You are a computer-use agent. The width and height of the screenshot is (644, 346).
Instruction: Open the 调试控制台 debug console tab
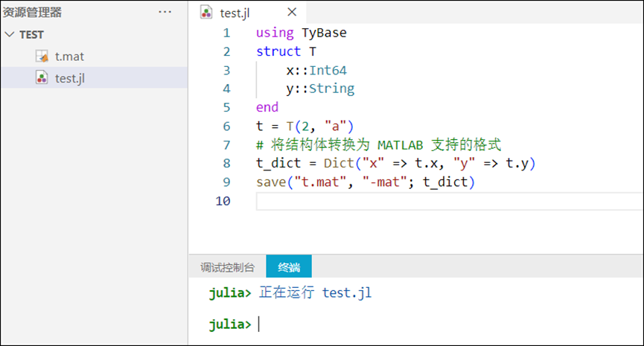tap(227, 267)
